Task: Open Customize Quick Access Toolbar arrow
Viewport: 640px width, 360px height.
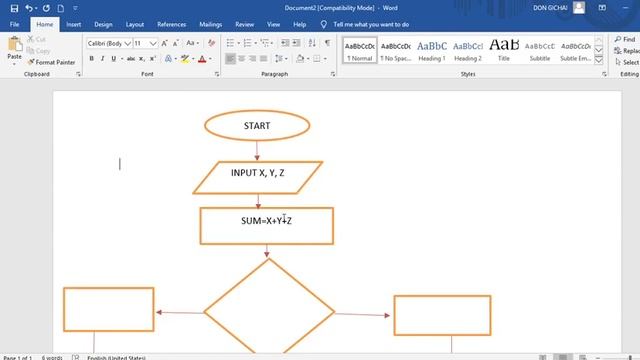Action: 75,8
